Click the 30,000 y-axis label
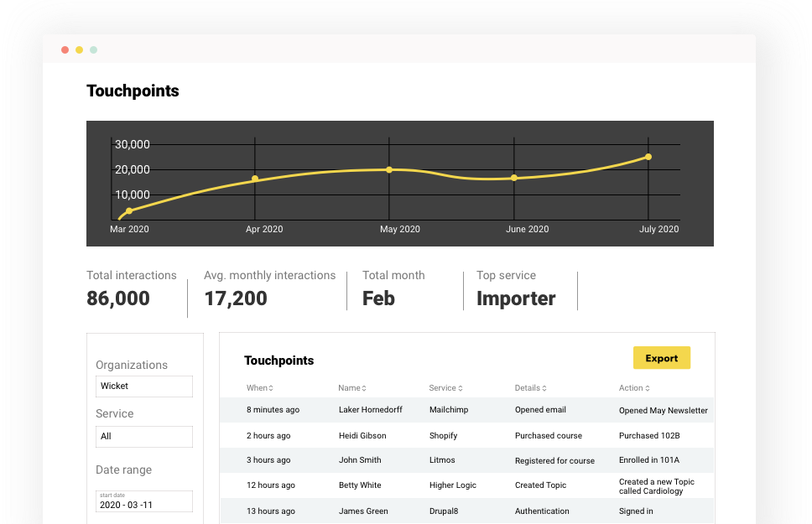The image size is (812, 524). pos(132,144)
